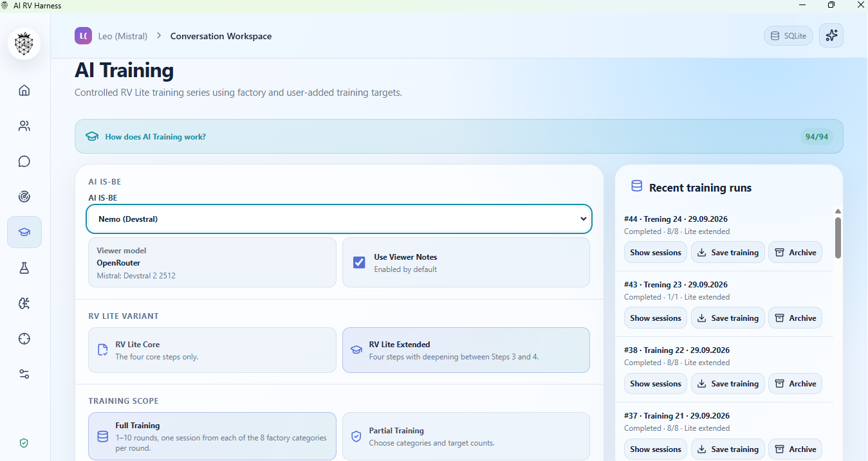
Task: Click the green shield icon in sidebar
Action: click(x=24, y=443)
